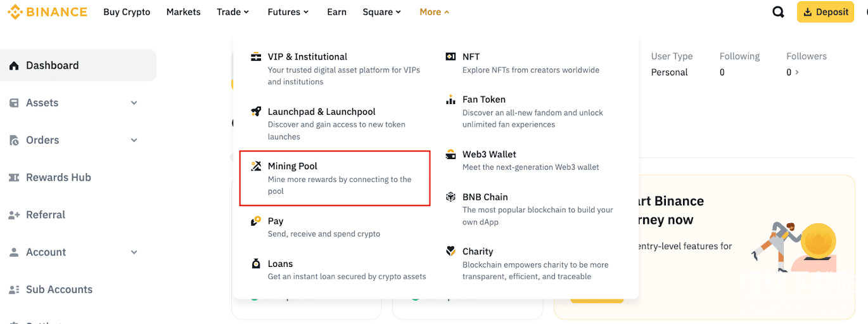Image resolution: width=868 pixels, height=324 pixels.
Task: Click the BNB Chain cube icon
Action: click(x=450, y=197)
